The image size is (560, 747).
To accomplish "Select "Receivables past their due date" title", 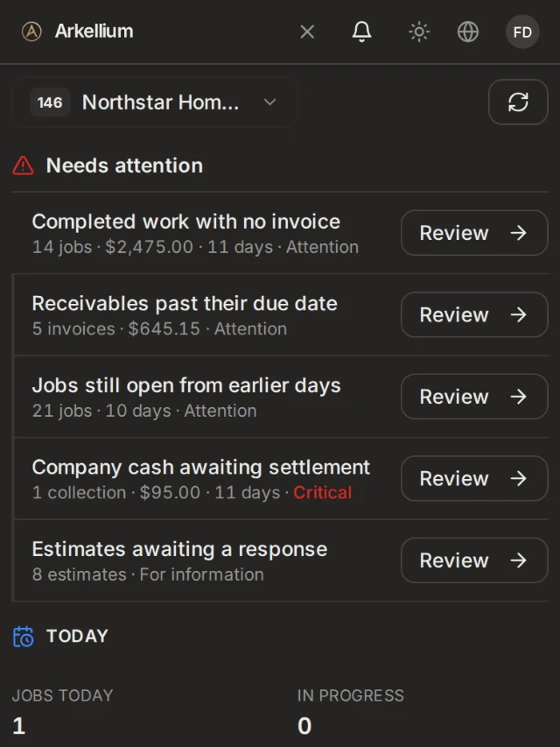I will (x=185, y=304).
